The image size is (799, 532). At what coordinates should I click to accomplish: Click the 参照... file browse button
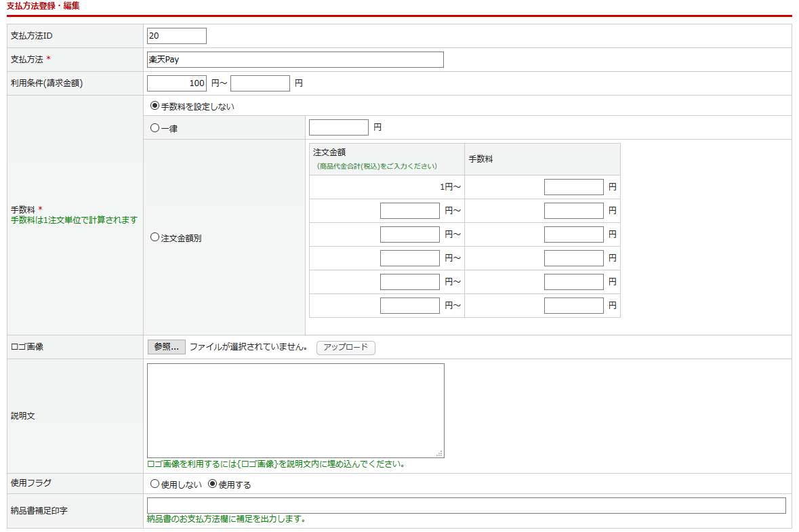167,347
